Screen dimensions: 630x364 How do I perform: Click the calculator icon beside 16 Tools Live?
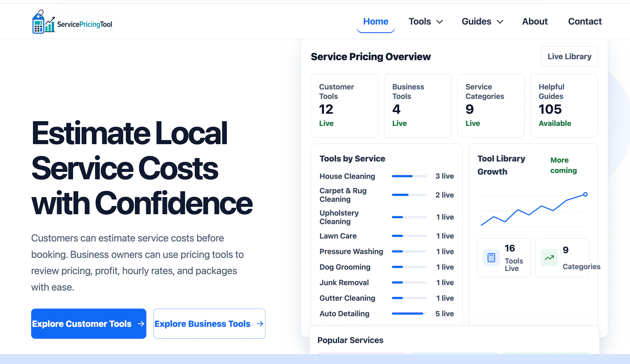[491, 258]
